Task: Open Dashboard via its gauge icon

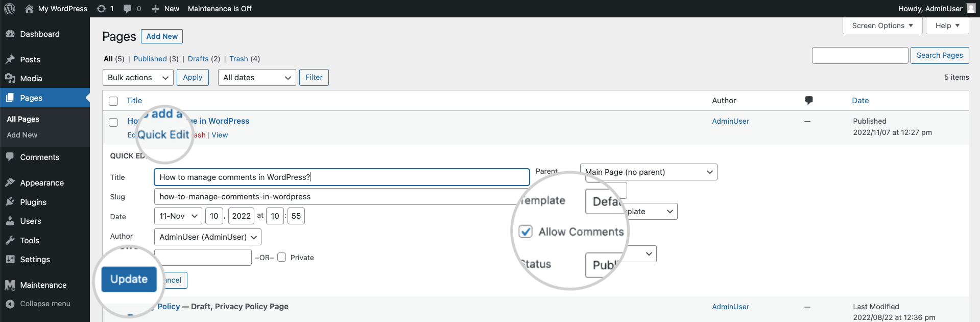Action: pos(10,34)
